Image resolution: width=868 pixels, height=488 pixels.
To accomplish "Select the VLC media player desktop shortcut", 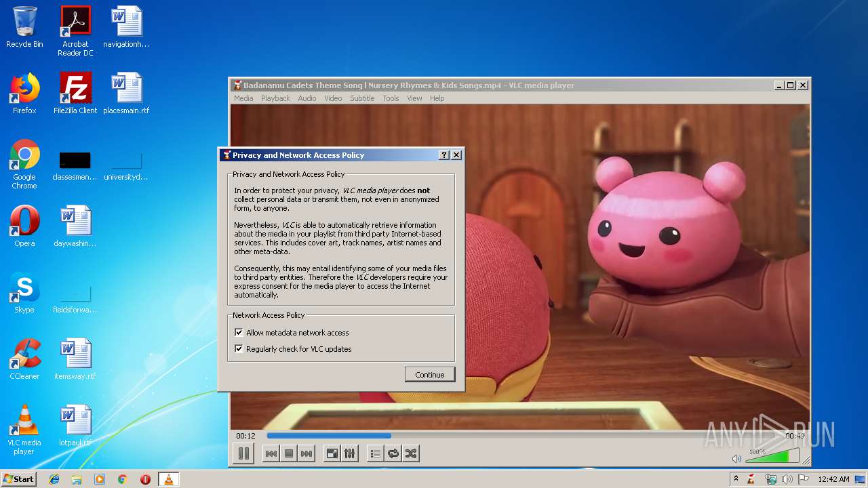I will coord(24,430).
